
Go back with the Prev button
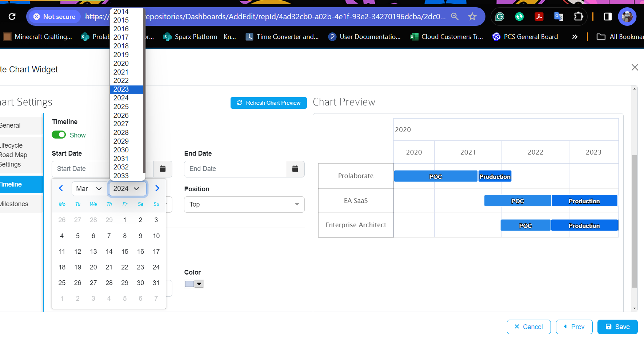point(574,327)
